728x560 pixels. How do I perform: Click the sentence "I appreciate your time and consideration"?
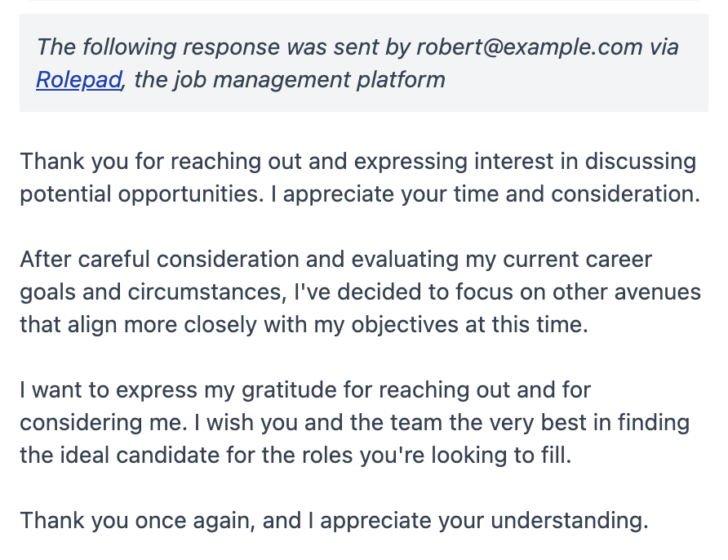click(x=492, y=194)
